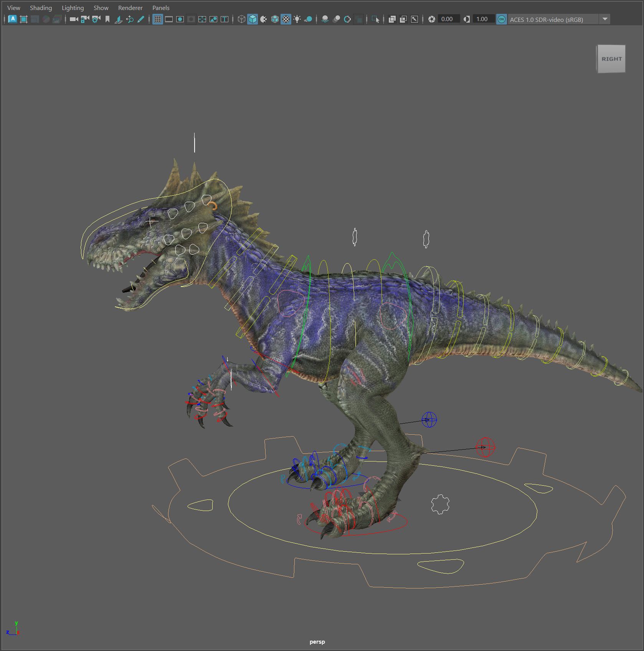Select the blue sphere knee pole control
The image size is (644, 651).
pyautogui.click(x=429, y=420)
